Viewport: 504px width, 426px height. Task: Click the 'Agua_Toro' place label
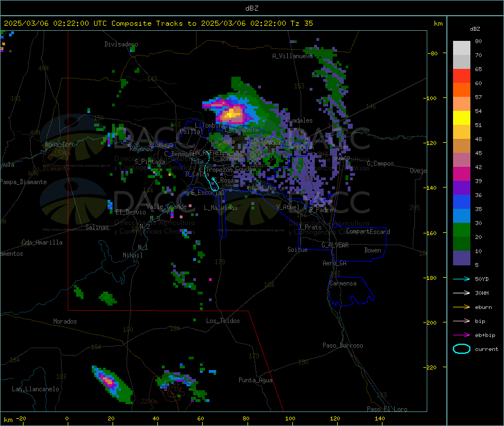point(60,144)
